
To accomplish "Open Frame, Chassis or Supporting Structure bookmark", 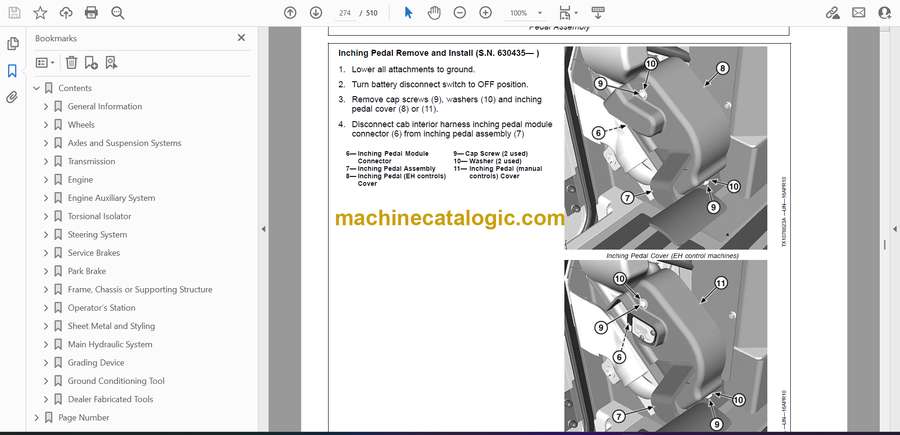I will (x=140, y=289).
